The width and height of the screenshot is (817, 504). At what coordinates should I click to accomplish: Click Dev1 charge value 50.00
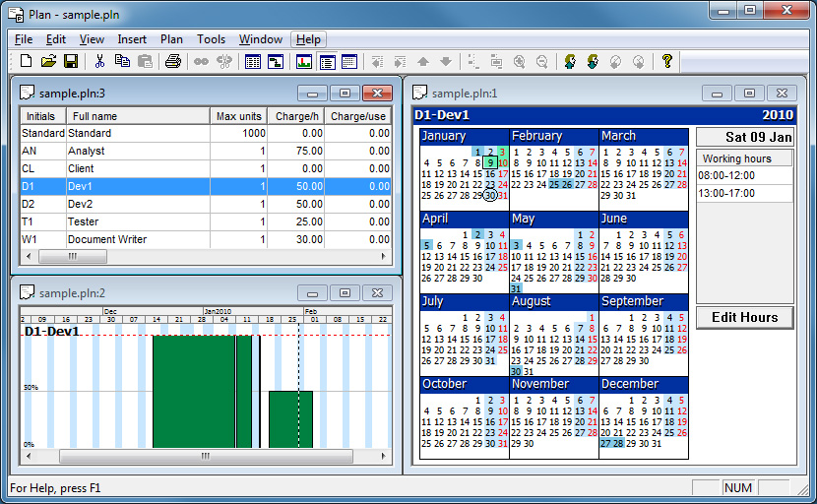click(309, 187)
